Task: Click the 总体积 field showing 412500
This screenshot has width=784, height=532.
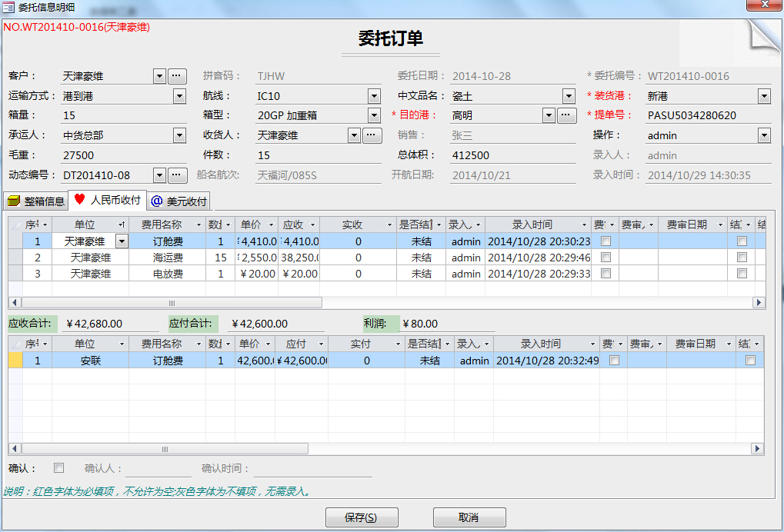Action: [x=513, y=155]
